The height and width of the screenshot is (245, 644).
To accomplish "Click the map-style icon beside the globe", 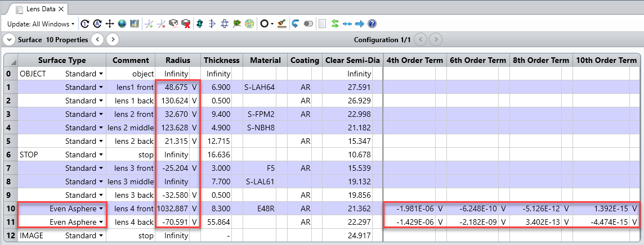I will [134, 24].
